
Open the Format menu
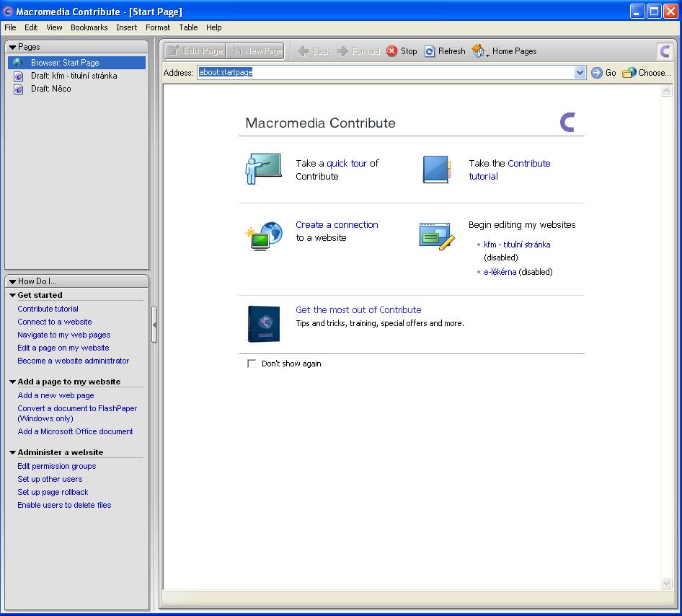pyautogui.click(x=158, y=27)
